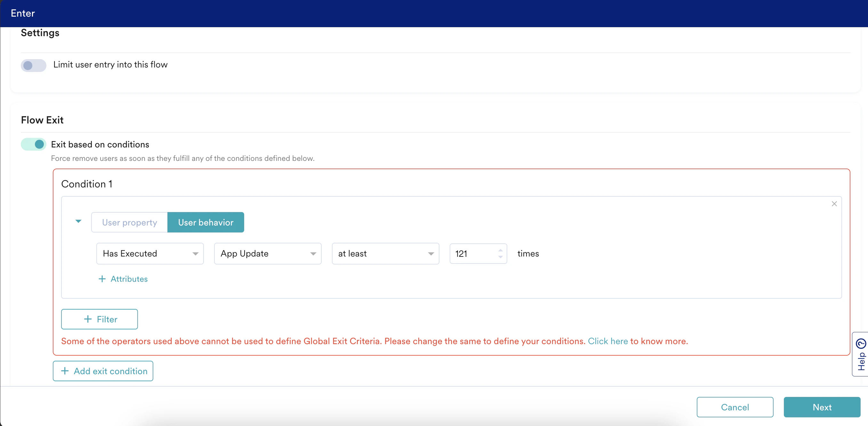Screen dimensions: 868x426
Task: Remove the condition filter with X icon
Action: (834, 204)
